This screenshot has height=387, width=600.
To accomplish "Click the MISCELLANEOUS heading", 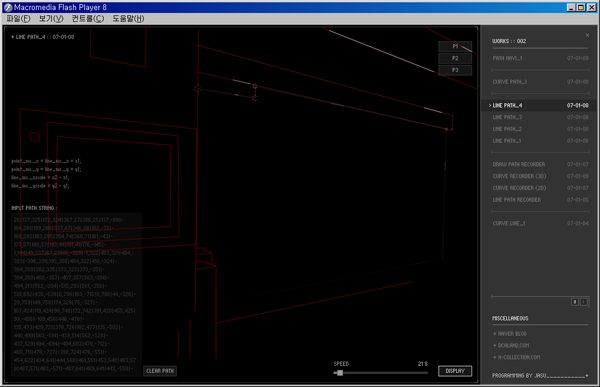I will pos(510,318).
